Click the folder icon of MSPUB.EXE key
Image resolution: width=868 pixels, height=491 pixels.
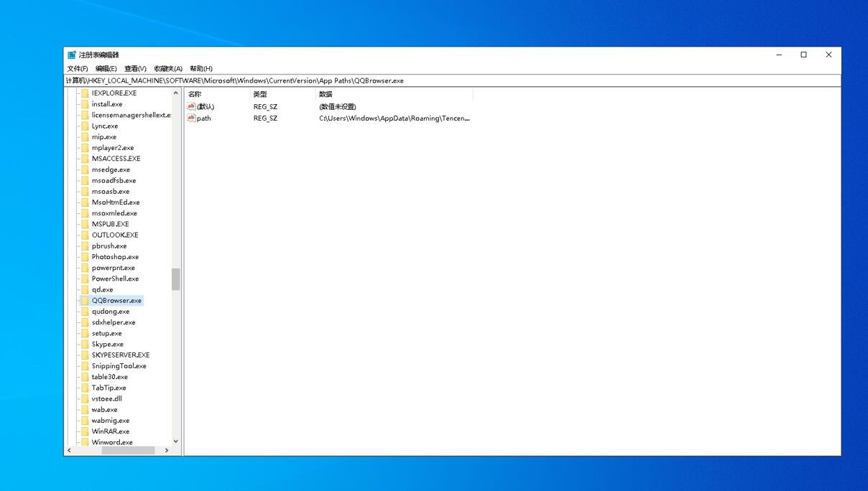[85, 224]
